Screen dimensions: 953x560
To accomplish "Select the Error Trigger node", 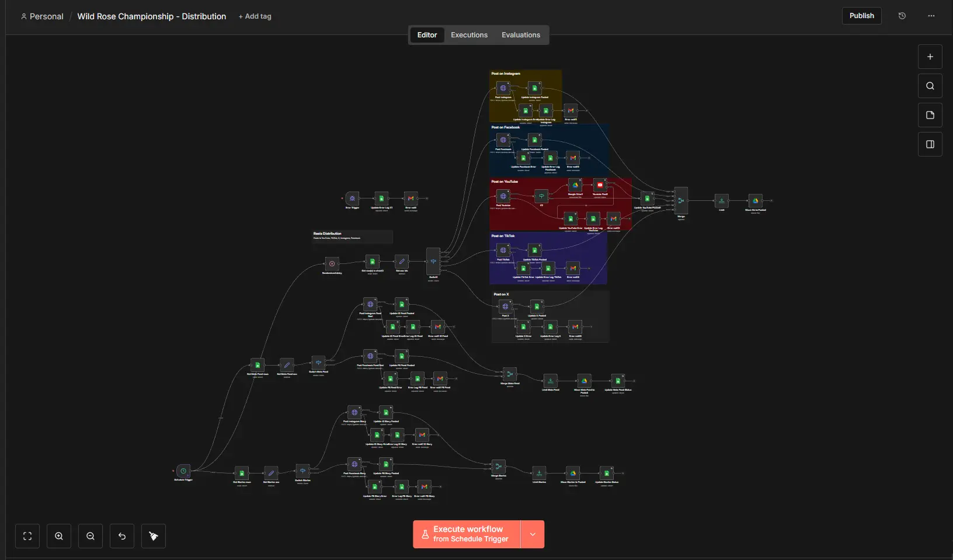I will [x=352, y=199].
